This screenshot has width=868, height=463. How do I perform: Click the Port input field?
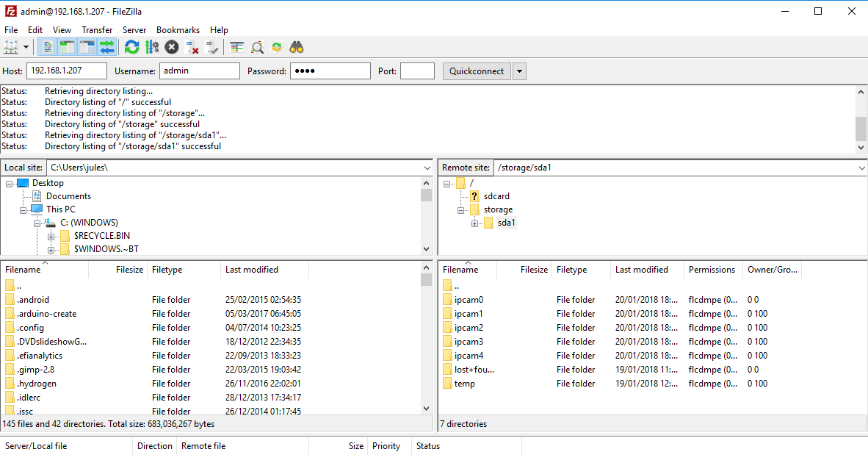coord(417,71)
